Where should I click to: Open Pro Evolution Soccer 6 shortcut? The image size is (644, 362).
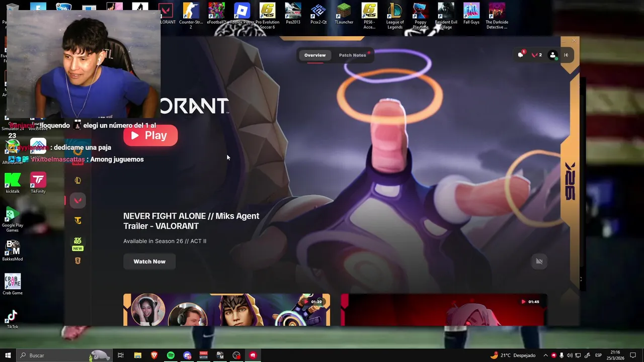[x=267, y=16]
